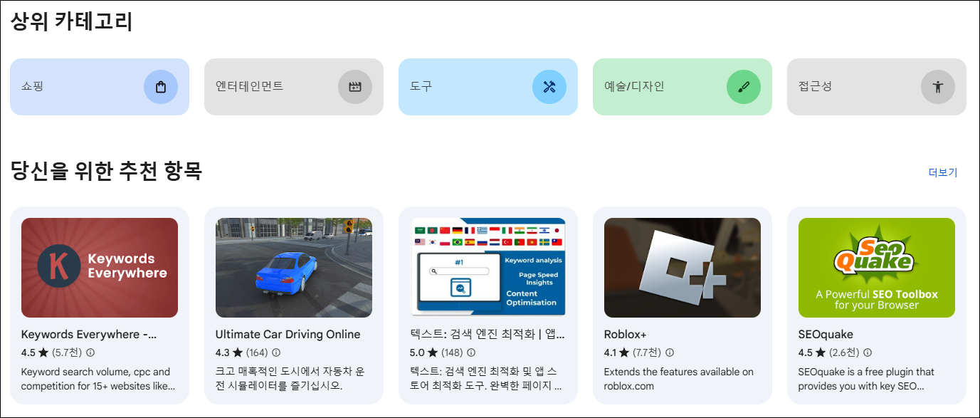The width and height of the screenshot is (980, 418).
Task: Click the art/design brush icon
Action: 744,87
